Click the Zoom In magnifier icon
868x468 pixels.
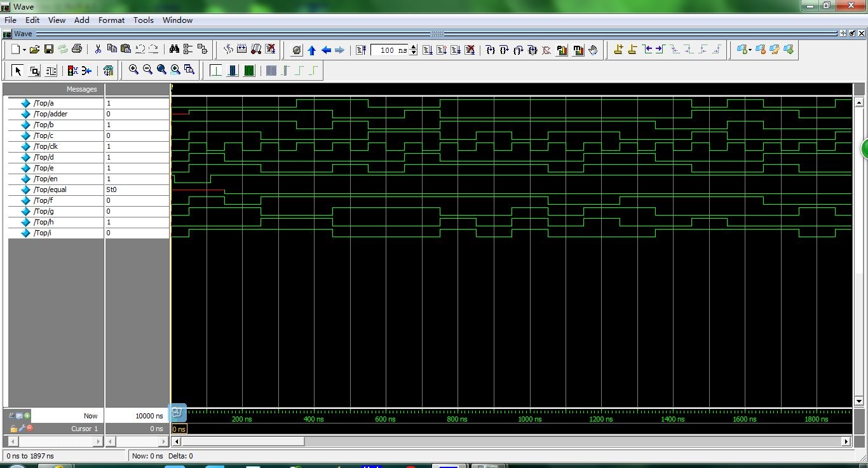(x=133, y=69)
